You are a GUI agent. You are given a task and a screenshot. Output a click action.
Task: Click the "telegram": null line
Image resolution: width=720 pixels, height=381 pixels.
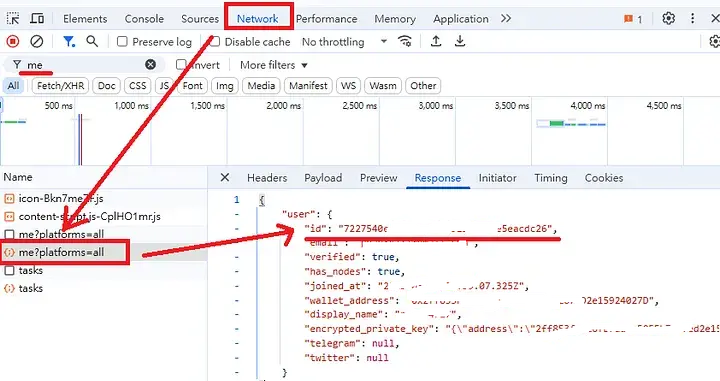tap(352, 343)
